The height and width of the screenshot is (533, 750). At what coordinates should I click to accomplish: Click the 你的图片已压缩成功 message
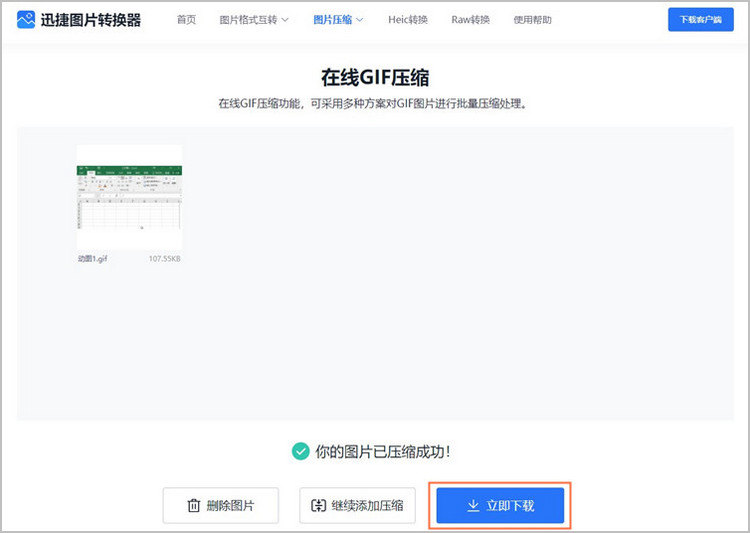(382, 451)
